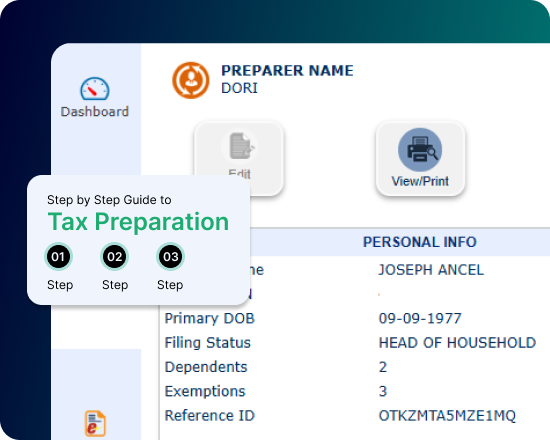Open the e-file icon in sidebar
550x440 pixels.
pos(95,423)
